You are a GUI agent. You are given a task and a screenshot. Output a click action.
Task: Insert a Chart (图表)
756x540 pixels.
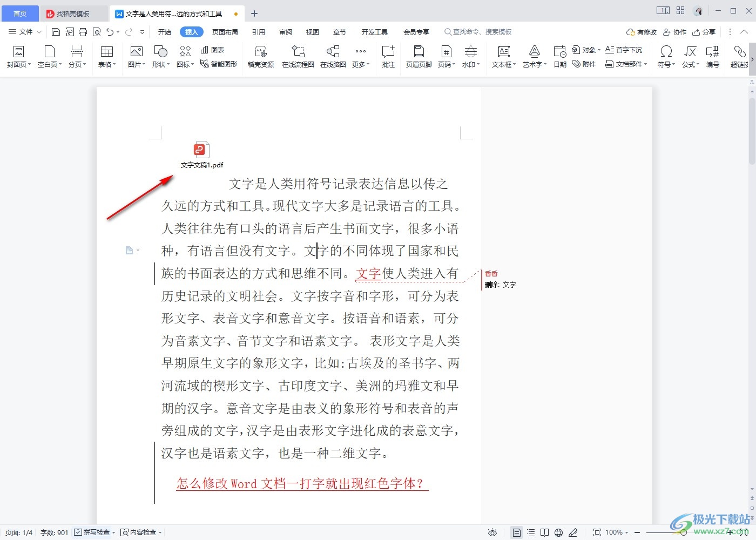click(x=212, y=50)
